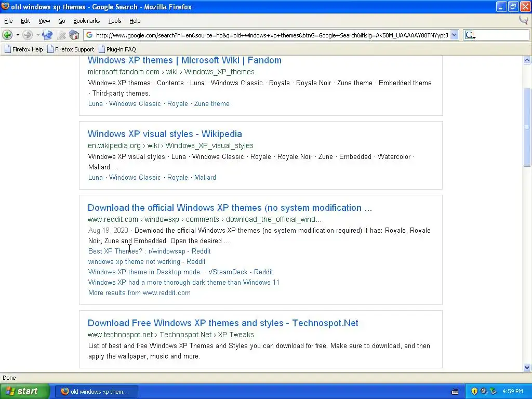Open Windows XP theme in Desktop mode link

click(180, 272)
